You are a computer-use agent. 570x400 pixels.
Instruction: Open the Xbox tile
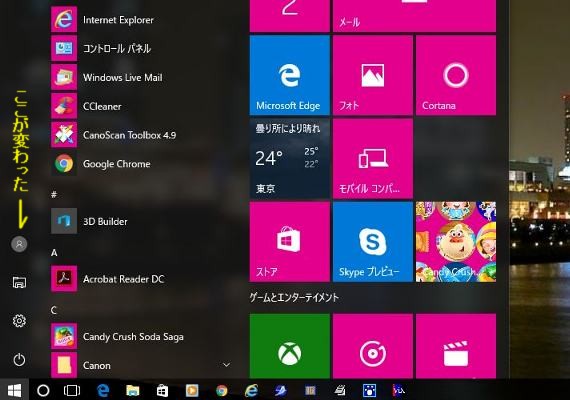(290, 346)
